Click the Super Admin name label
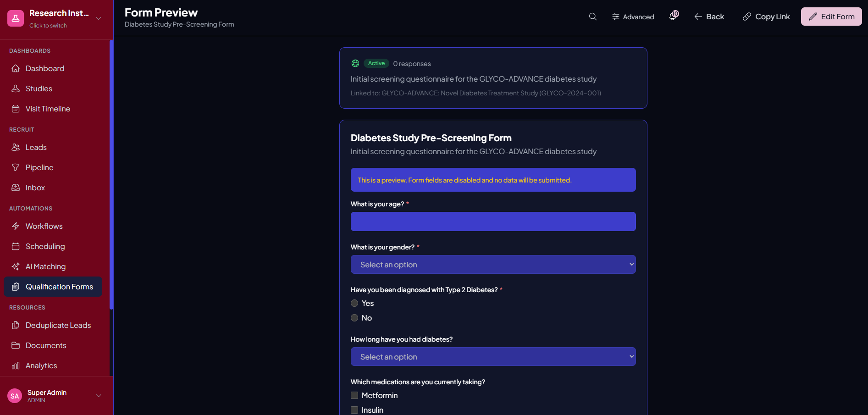The image size is (868, 415). [47, 393]
